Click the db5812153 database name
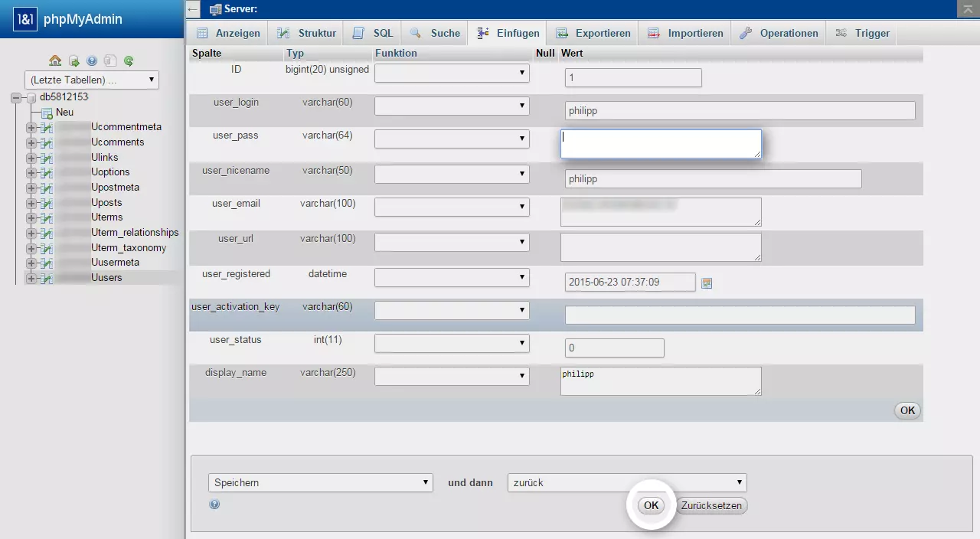This screenshot has height=539, width=980. pos(64,97)
